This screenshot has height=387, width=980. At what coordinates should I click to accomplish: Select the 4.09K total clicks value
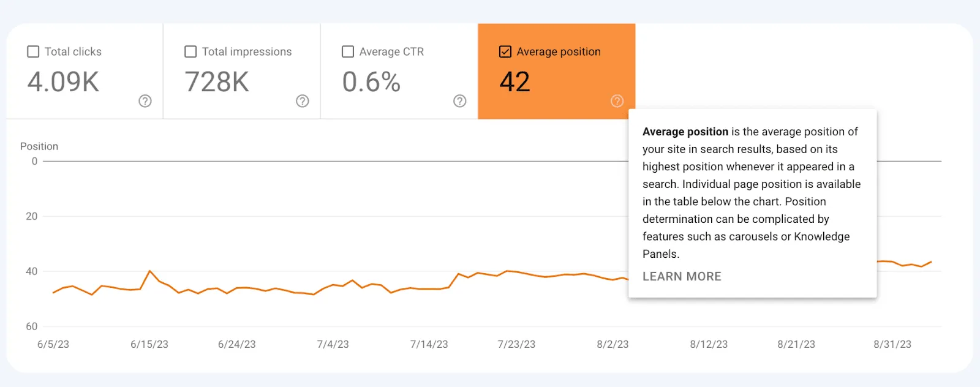(x=63, y=82)
